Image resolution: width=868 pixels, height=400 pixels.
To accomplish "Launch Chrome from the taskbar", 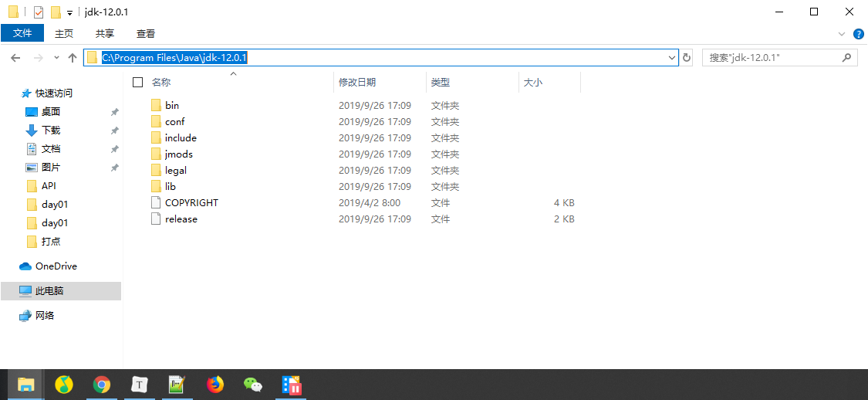I will coord(101,385).
